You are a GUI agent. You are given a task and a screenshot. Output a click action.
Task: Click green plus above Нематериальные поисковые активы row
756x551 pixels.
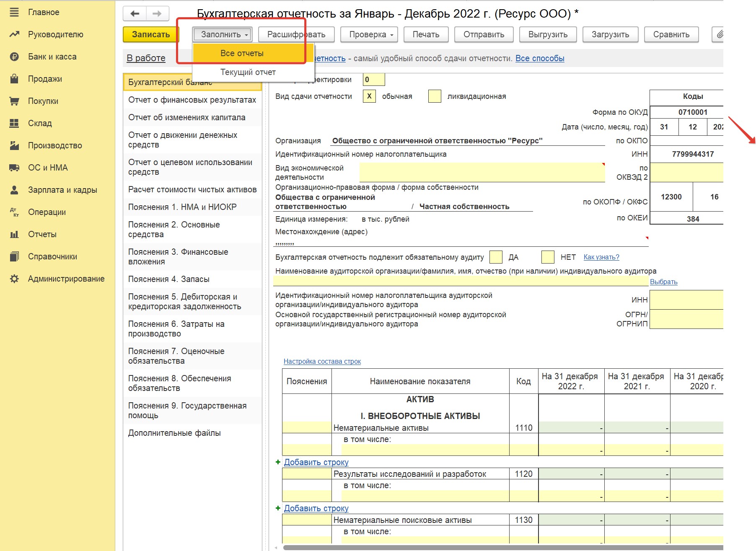point(278,508)
